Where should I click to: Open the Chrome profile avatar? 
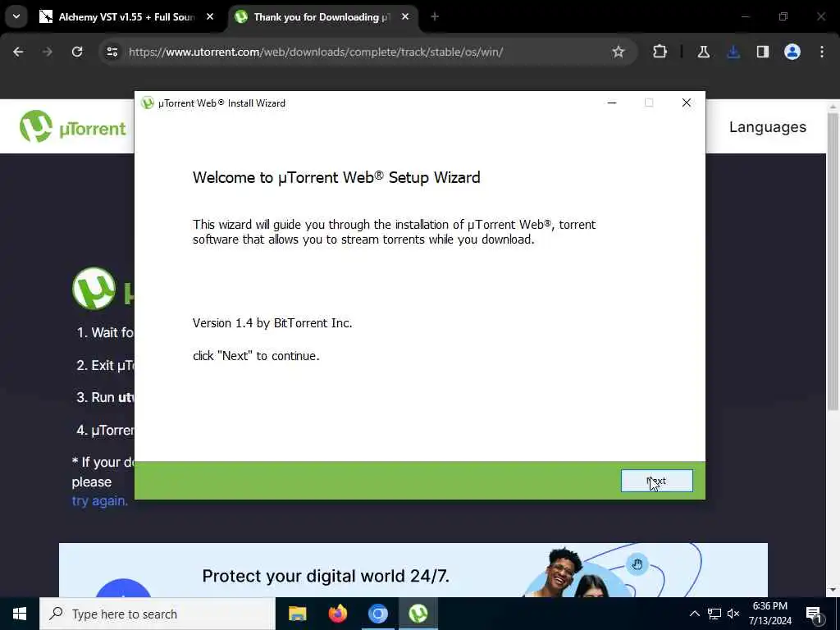click(x=792, y=52)
